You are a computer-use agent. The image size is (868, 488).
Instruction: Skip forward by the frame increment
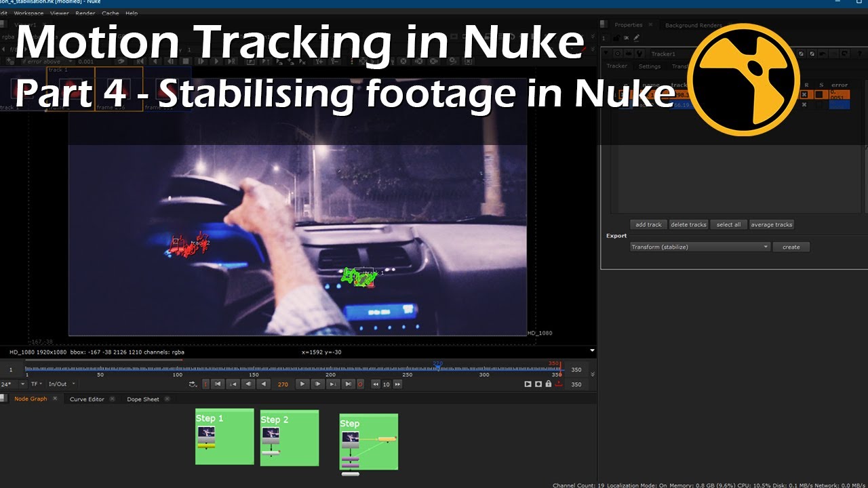(x=397, y=384)
